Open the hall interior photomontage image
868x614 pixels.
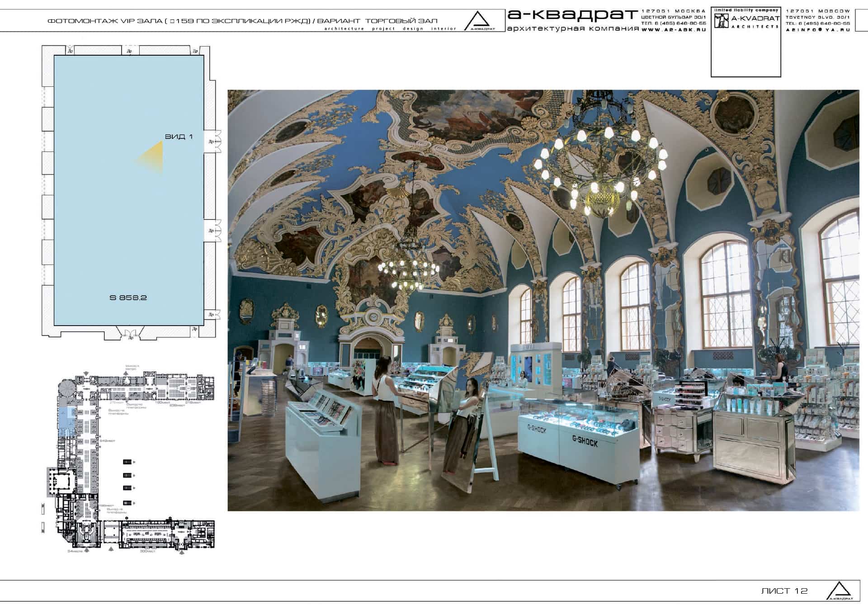543,300
